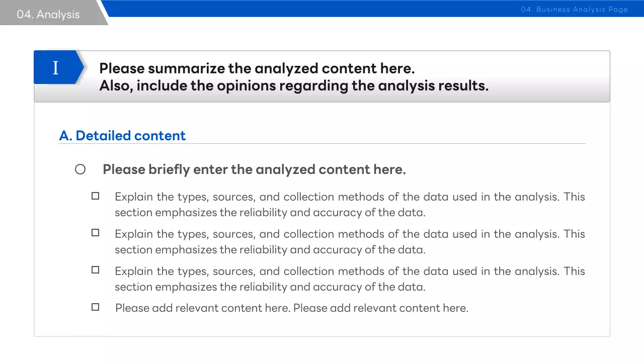Image resolution: width=644 pixels, height=362 pixels.
Task: Click the "Please add relevant content here." line
Action: click(292, 308)
